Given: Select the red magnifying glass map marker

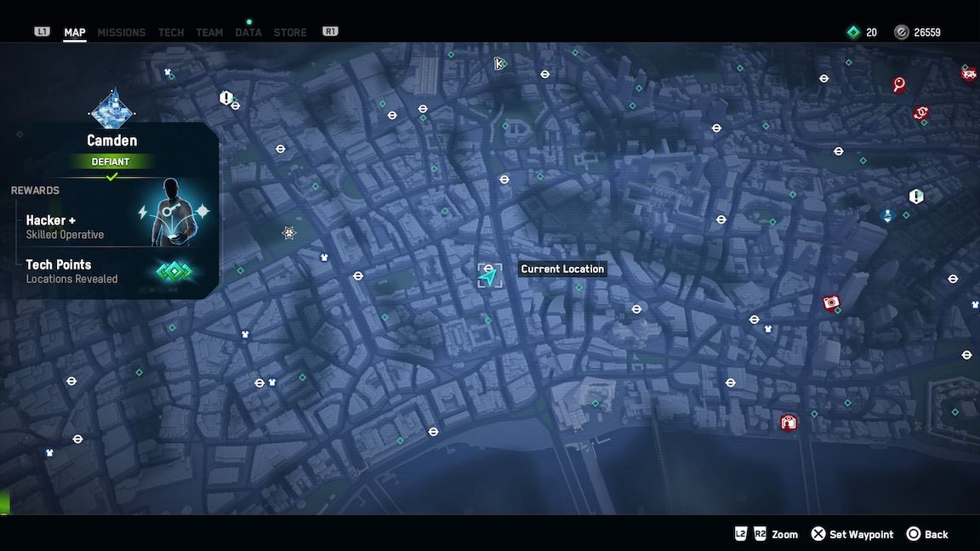Looking at the screenshot, I should (898, 84).
